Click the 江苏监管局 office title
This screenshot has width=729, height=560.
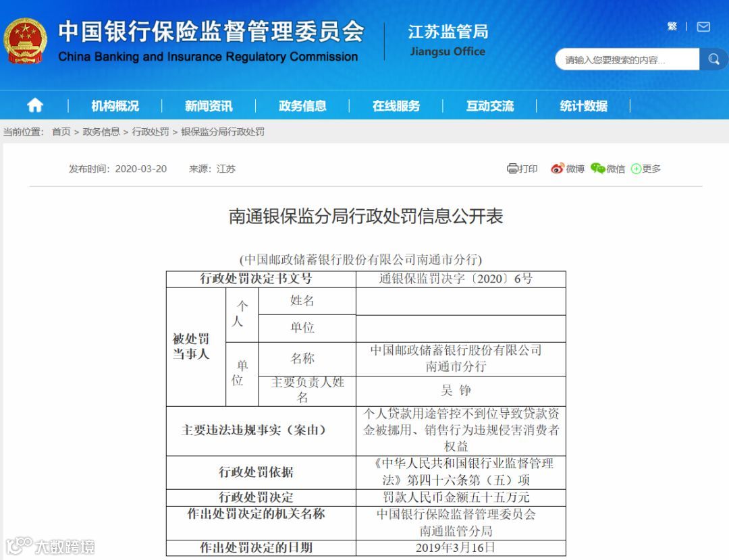(x=448, y=32)
